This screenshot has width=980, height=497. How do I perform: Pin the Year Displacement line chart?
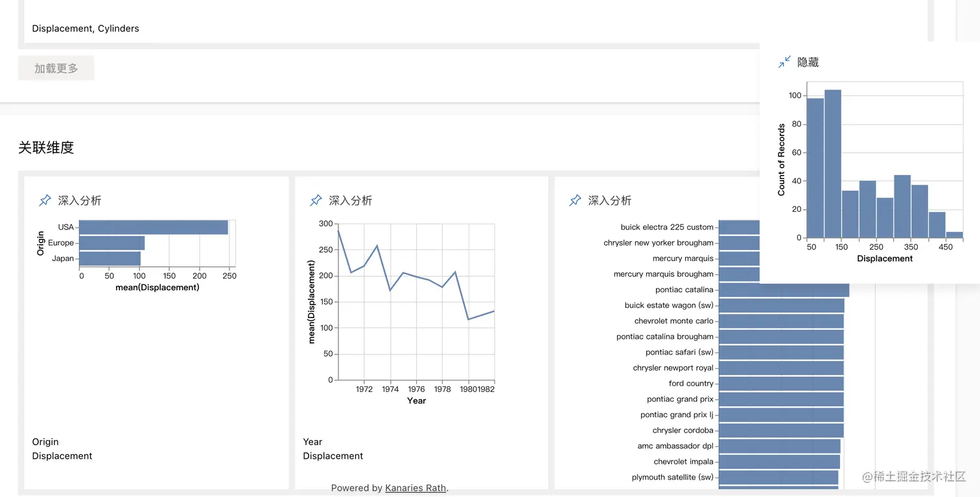coord(316,200)
